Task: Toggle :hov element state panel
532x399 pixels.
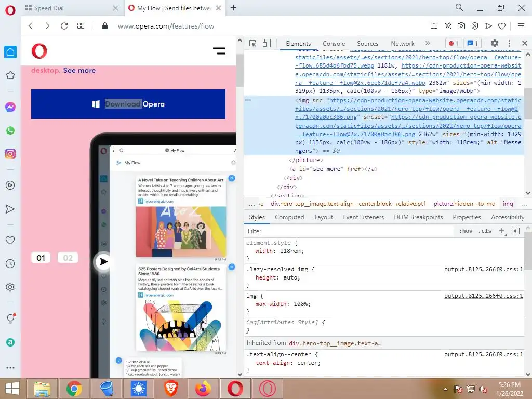Action: click(465, 231)
